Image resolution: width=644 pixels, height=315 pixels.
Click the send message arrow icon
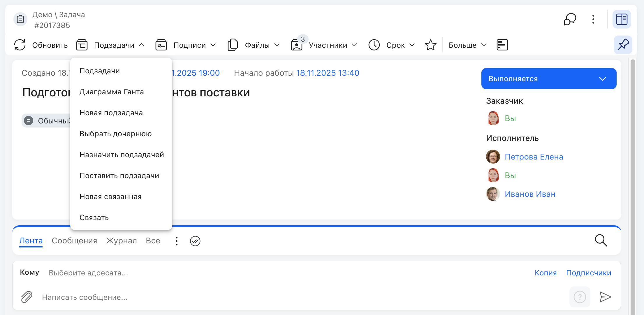[605, 297]
